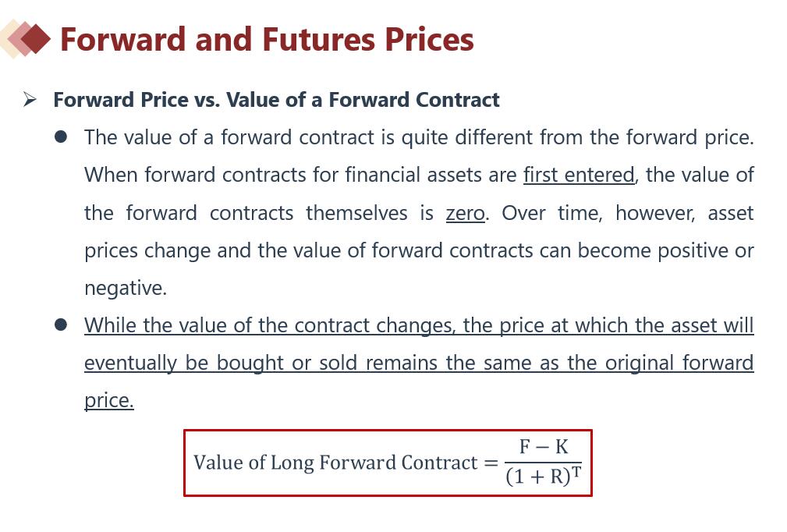Click the second round bullet point
Viewport: 787px width, 532px height.
61,324
